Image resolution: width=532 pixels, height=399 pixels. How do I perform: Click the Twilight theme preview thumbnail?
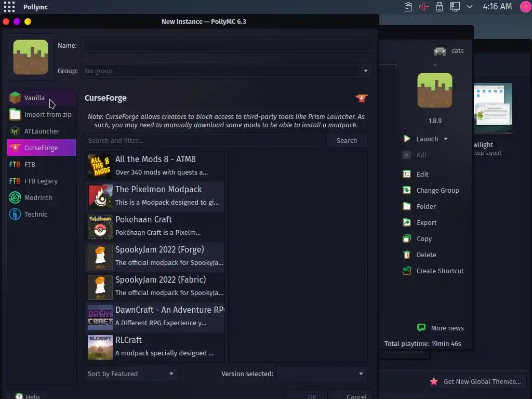pos(493,109)
